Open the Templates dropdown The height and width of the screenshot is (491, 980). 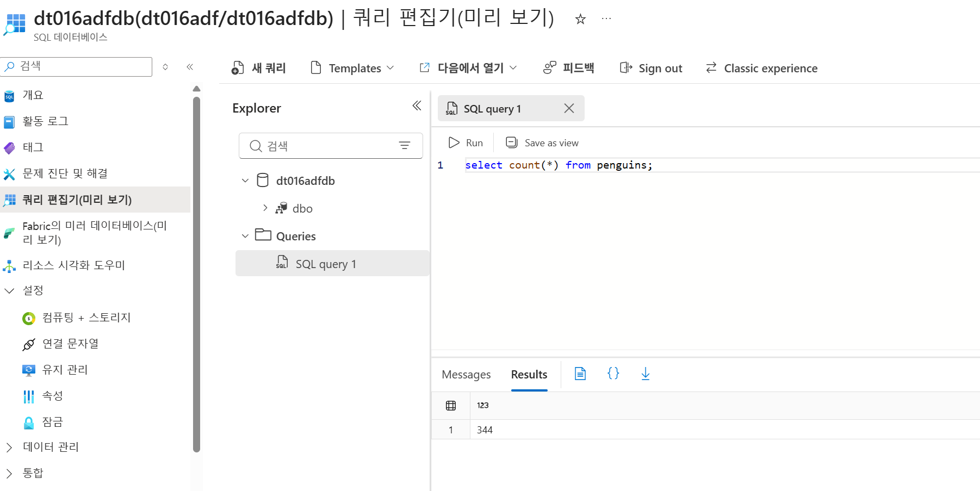click(x=352, y=68)
